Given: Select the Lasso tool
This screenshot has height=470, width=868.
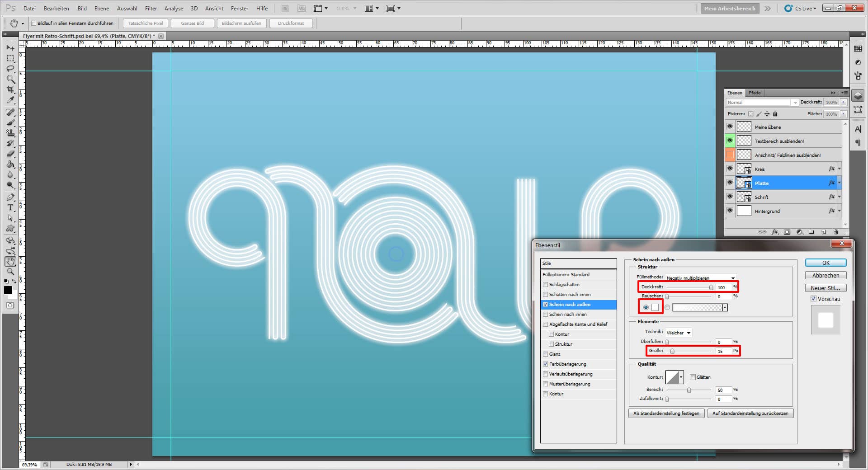Looking at the screenshot, I should [10, 69].
